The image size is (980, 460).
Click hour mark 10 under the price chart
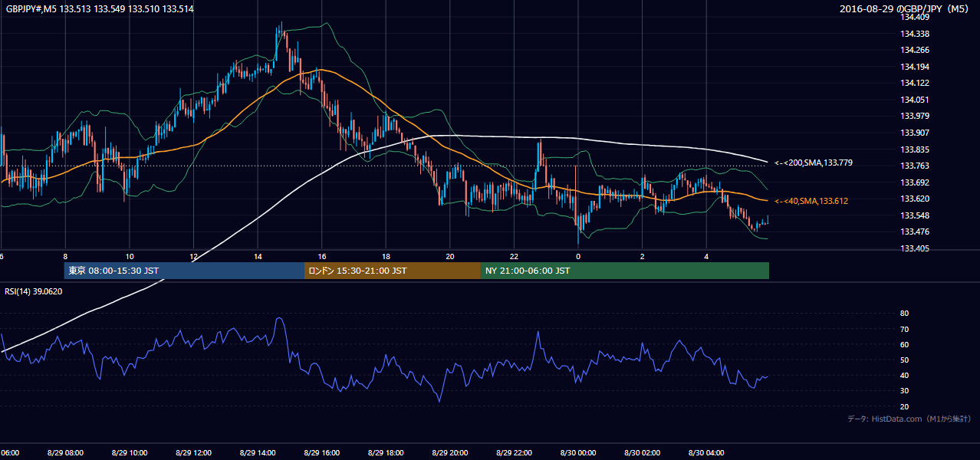(x=130, y=256)
